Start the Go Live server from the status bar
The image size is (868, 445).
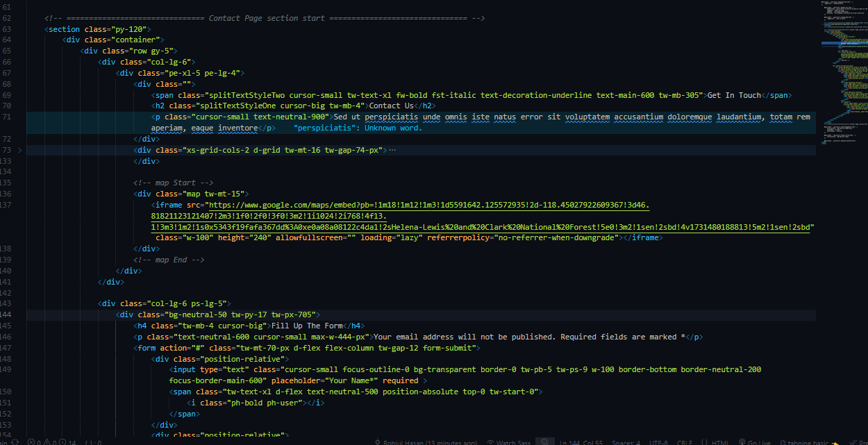(756, 442)
